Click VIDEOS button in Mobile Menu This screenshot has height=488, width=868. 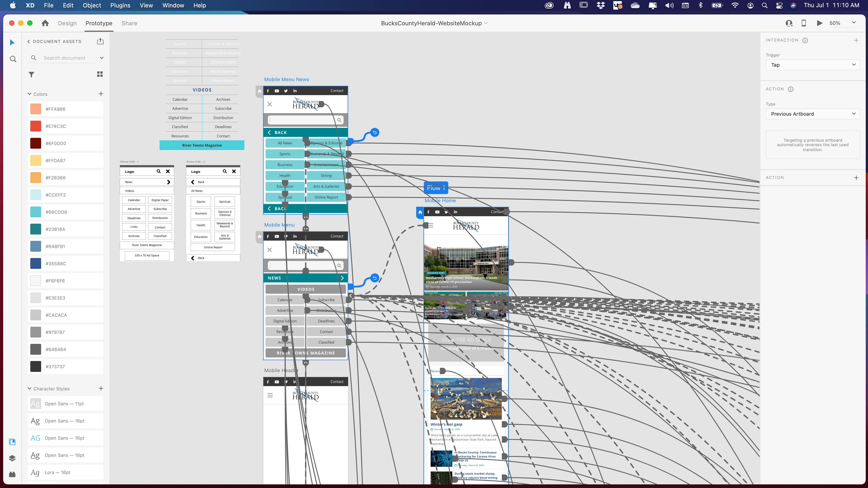(306, 289)
